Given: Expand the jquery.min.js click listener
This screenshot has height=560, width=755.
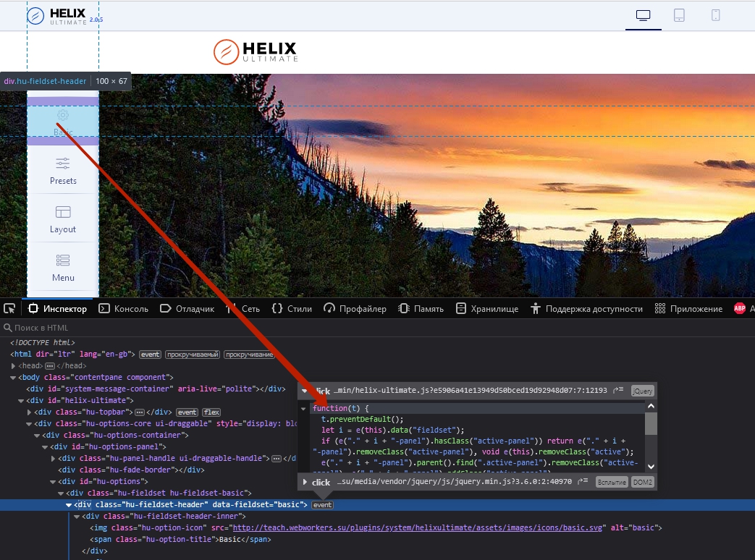Looking at the screenshot, I should pos(305,482).
